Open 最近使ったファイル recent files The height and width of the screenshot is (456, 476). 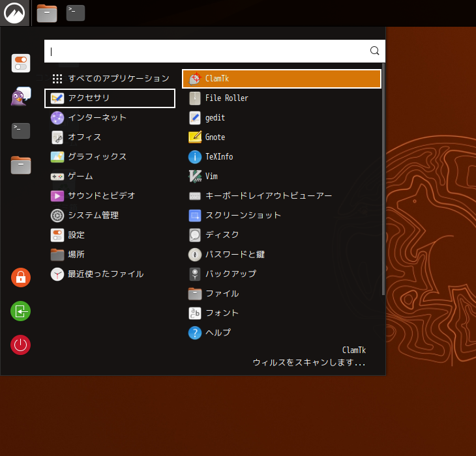tap(110, 274)
